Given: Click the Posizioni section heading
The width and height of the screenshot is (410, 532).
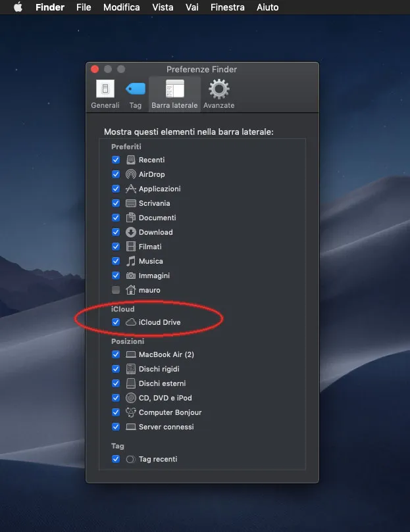Looking at the screenshot, I should coord(128,341).
